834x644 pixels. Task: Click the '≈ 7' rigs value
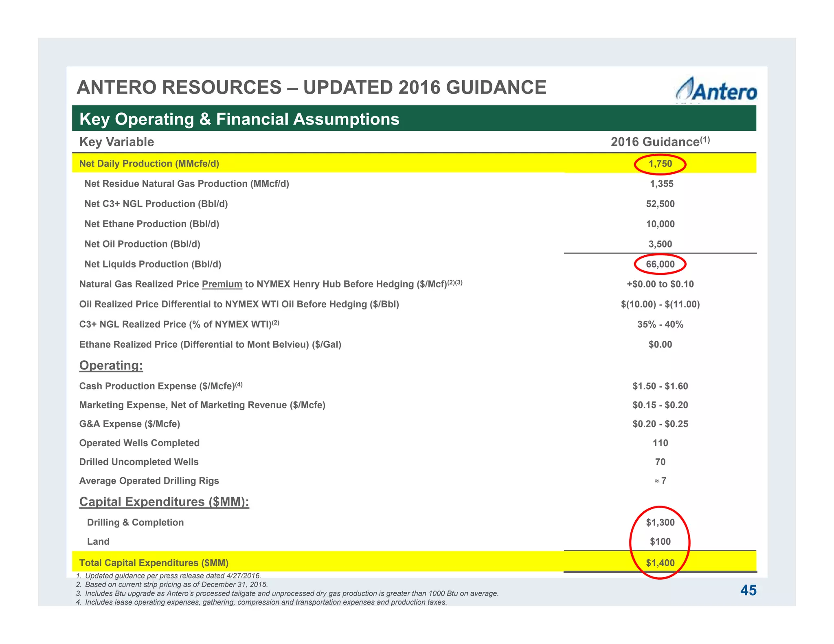tap(660, 481)
